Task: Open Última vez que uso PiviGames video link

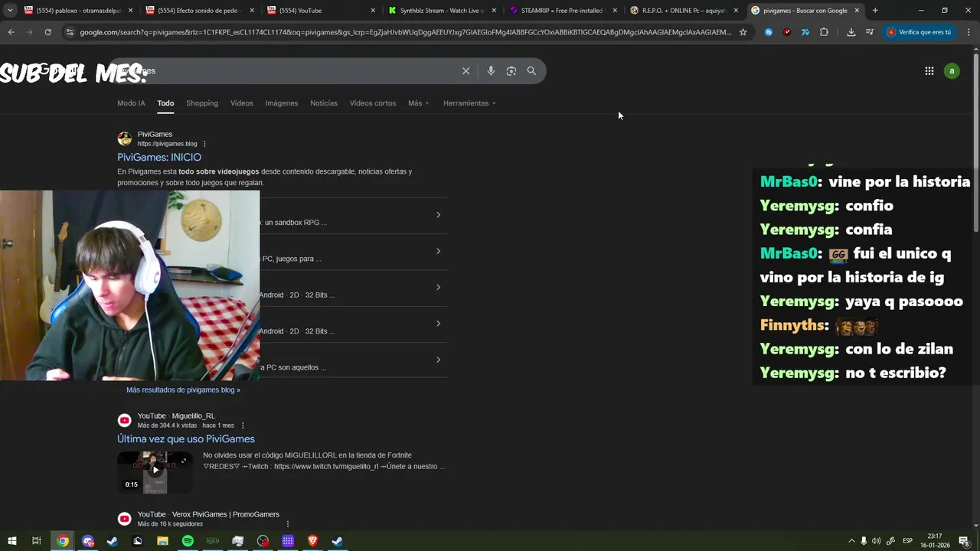Action: (x=186, y=439)
